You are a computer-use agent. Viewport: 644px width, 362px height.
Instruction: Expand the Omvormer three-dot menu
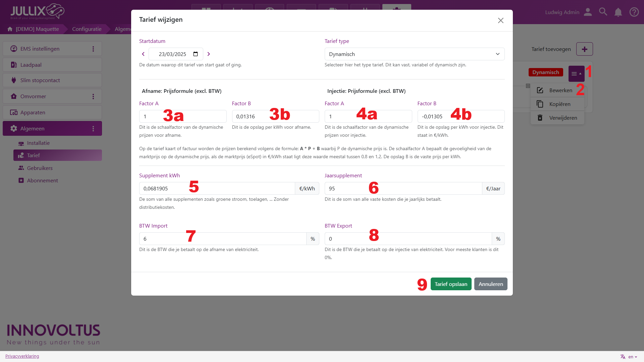(x=93, y=97)
